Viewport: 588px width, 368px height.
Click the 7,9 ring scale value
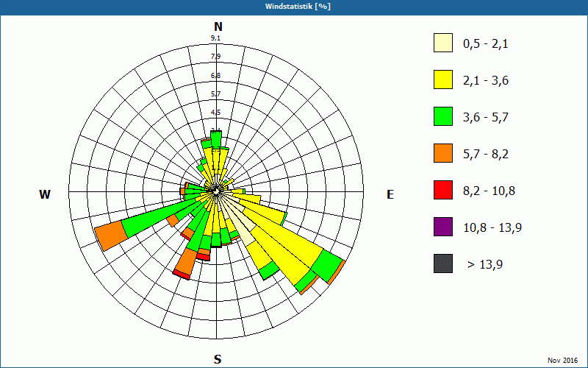[215, 57]
